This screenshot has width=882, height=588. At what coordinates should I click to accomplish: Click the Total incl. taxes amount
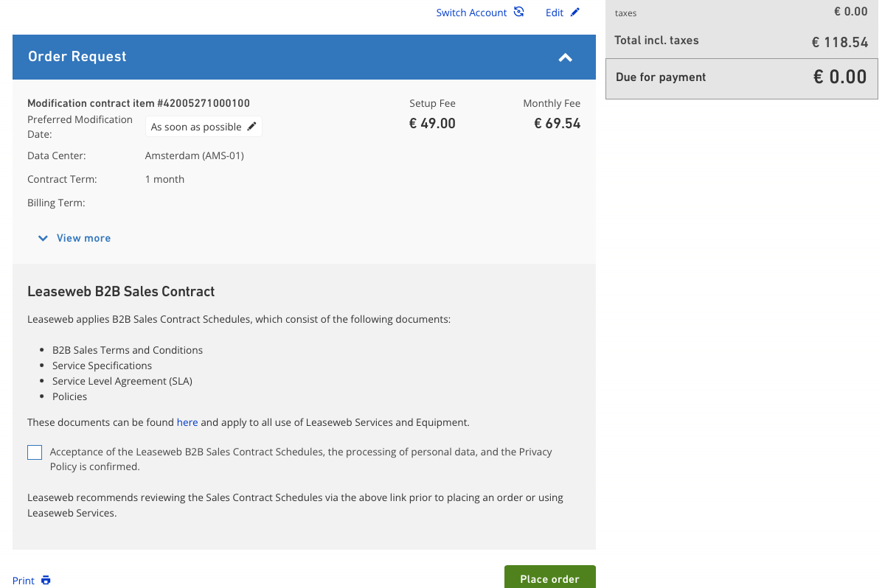click(839, 42)
